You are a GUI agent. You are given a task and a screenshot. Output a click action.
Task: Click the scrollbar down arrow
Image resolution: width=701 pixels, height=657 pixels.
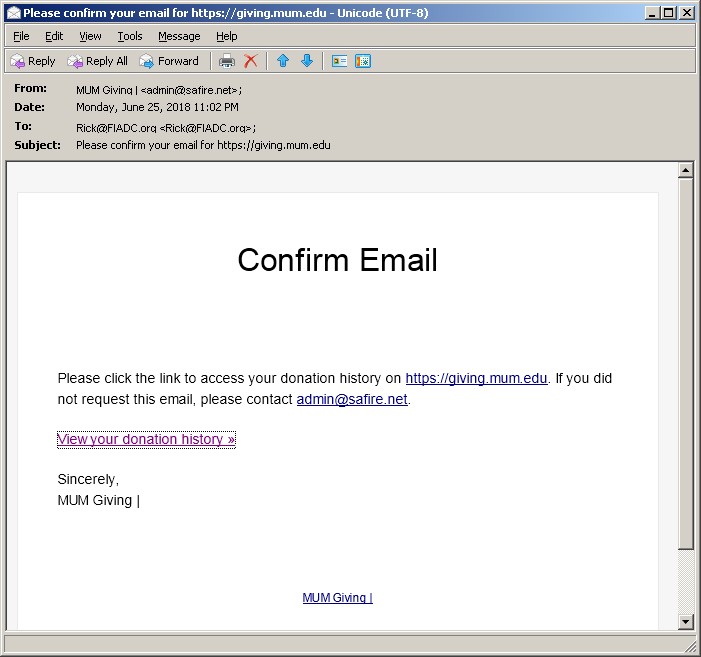(x=686, y=622)
